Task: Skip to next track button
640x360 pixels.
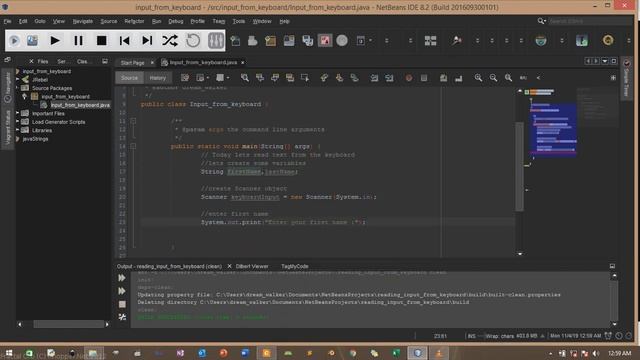Action: pyautogui.click(x=147, y=40)
